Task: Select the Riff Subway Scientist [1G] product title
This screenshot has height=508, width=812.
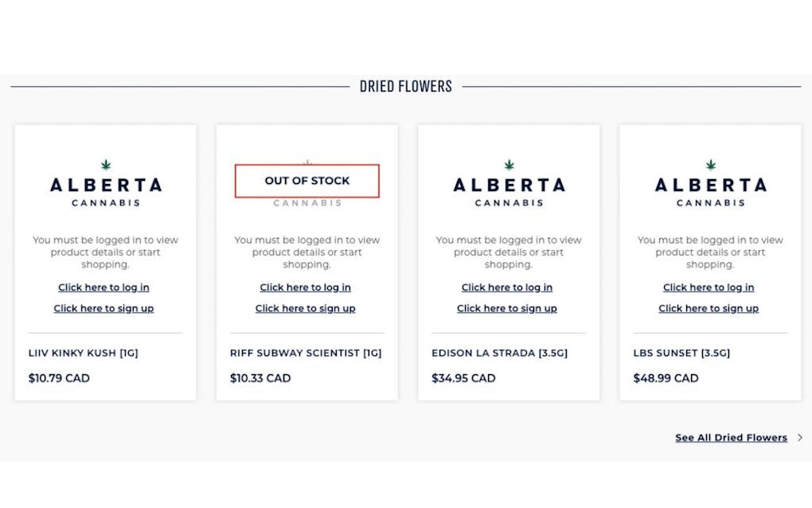Action: point(306,353)
